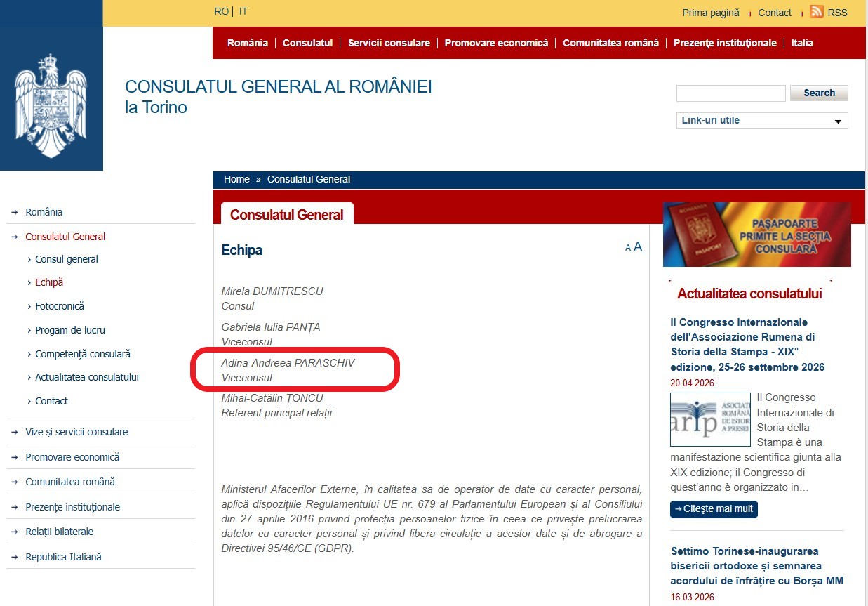
Task: Open the Link-uri utile dropdown
Action: 762,120
